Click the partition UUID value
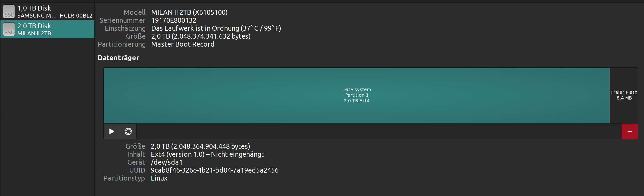The height and width of the screenshot is (196, 644). pos(214,170)
